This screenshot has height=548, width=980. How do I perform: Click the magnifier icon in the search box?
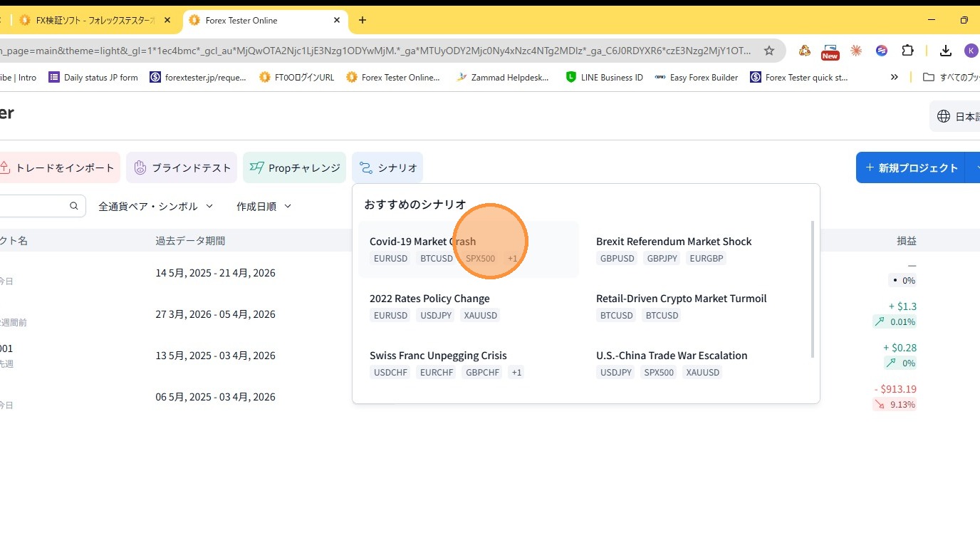74,206
